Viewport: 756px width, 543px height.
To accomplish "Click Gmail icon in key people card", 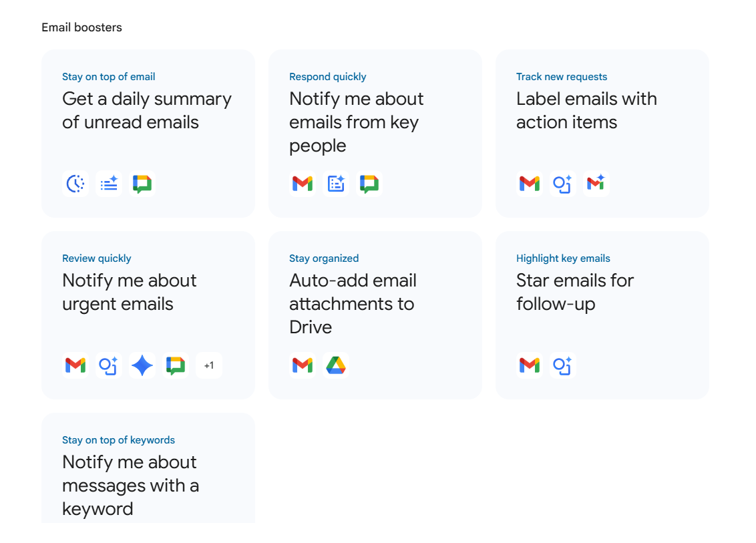I will click(x=303, y=184).
